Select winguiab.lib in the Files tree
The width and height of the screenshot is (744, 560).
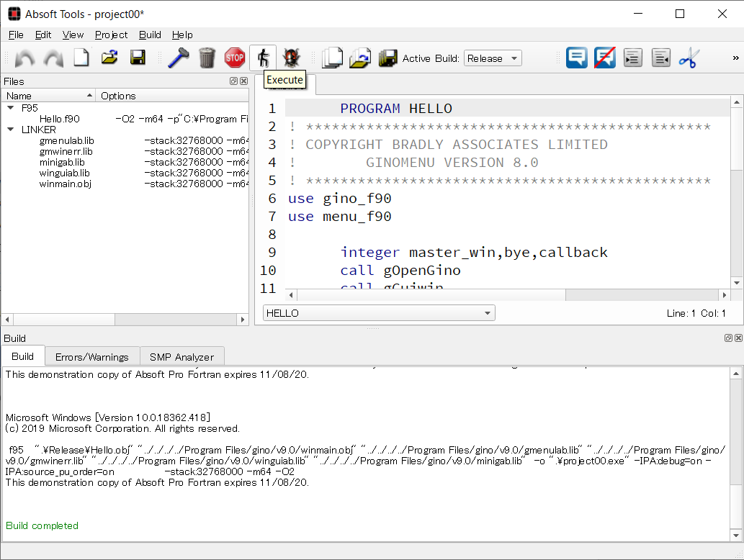tap(64, 173)
